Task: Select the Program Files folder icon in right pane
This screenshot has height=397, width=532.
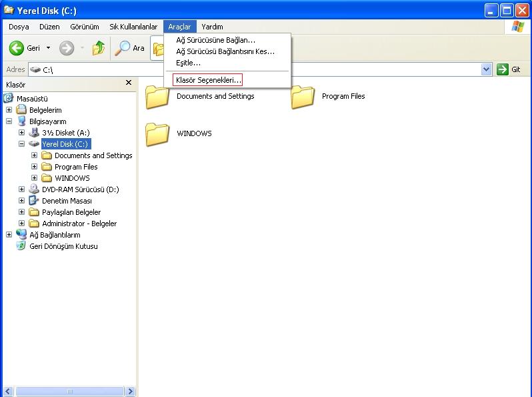Action: click(x=303, y=97)
